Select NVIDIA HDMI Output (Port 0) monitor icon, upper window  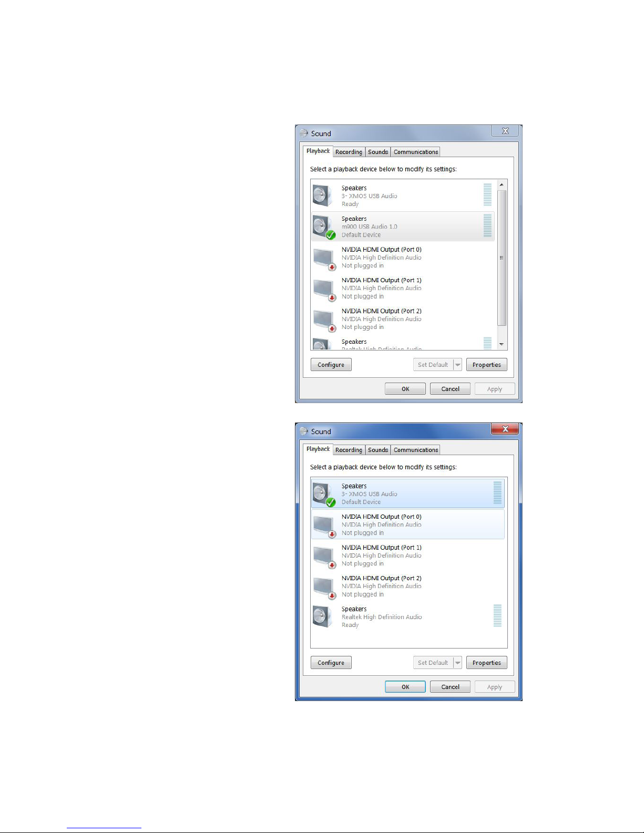324,259
